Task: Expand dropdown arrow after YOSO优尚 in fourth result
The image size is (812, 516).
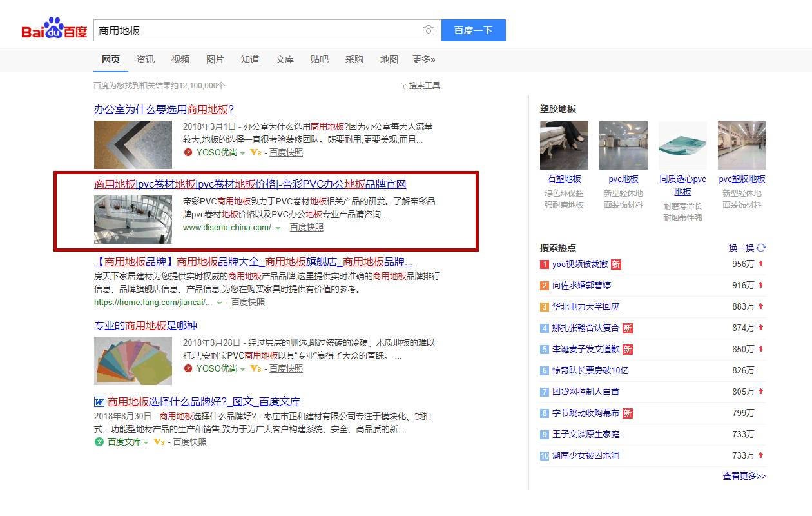Action: click(243, 370)
